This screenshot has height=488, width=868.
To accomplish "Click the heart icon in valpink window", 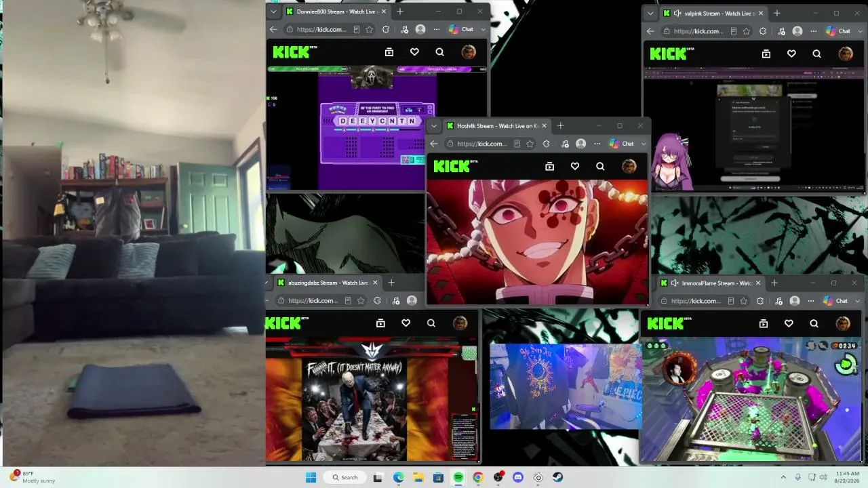I will (791, 54).
